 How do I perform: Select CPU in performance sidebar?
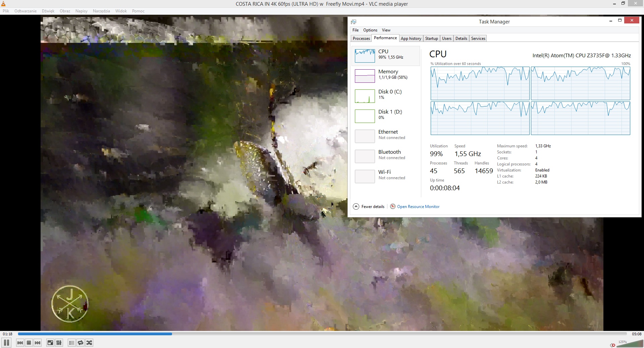pos(386,56)
